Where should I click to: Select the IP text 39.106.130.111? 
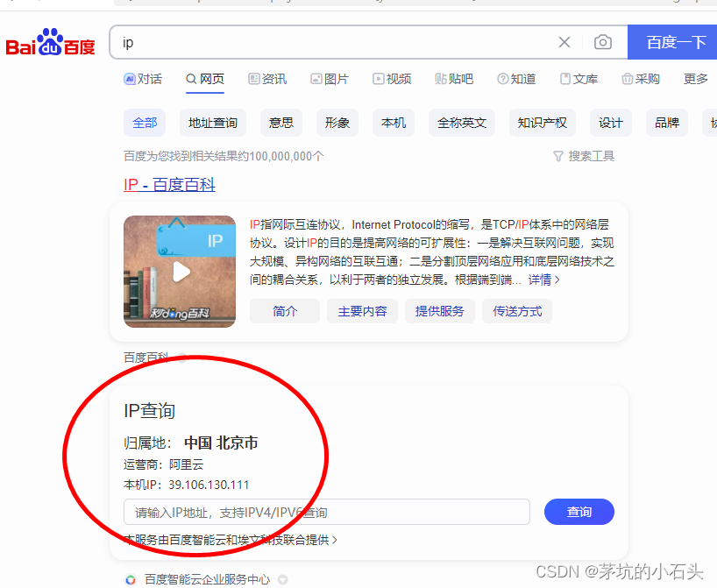209,485
